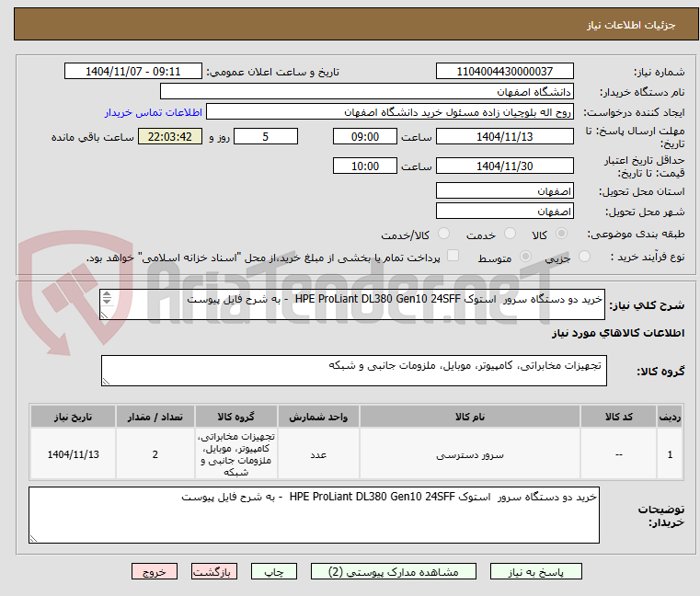Screen dimensions: 700x596
Task: Click the quantity cell showing 2
Action: click(x=155, y=454)
